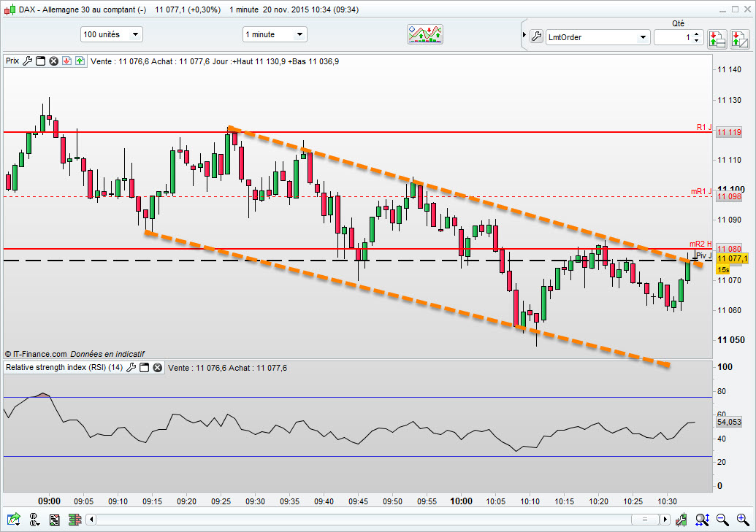756x532 pixels.
Task: Open the chart trading mode icon
Action: click(x=740, y=39)
